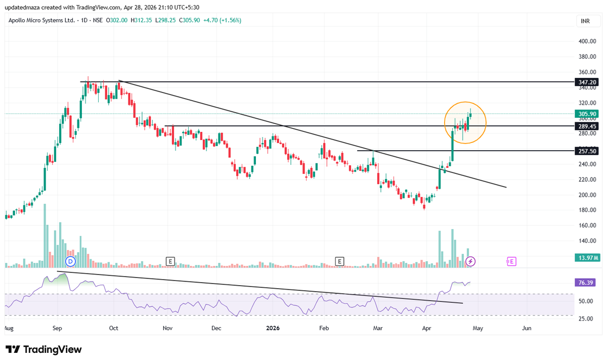607x364 pixels.
Task: Click the Feb label on the time axis
Action: [324, 328]
